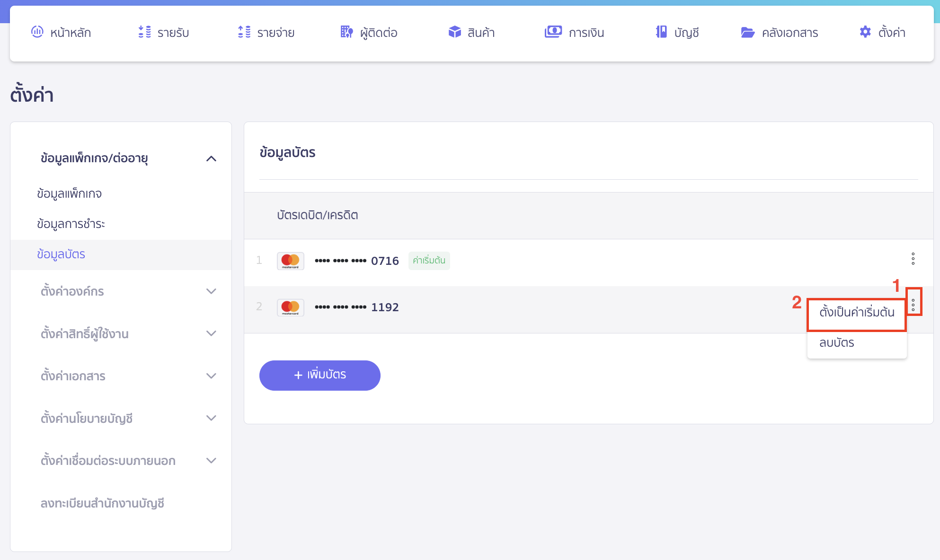Expand ตั้งค่าองค์กร section
Image resolution: width=940 pixels, height=560 pixels.
click(x=211, y=291)
